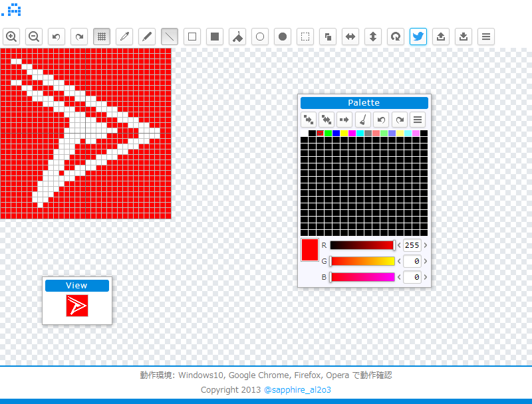Select the line drawing tool
The width and height of the screenshot is (532, 404).
[170, 37]
